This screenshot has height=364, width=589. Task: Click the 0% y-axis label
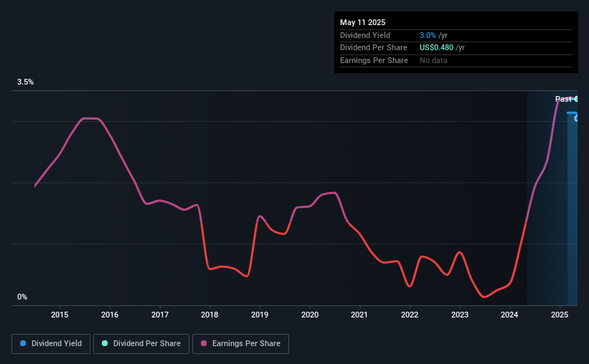22,297
